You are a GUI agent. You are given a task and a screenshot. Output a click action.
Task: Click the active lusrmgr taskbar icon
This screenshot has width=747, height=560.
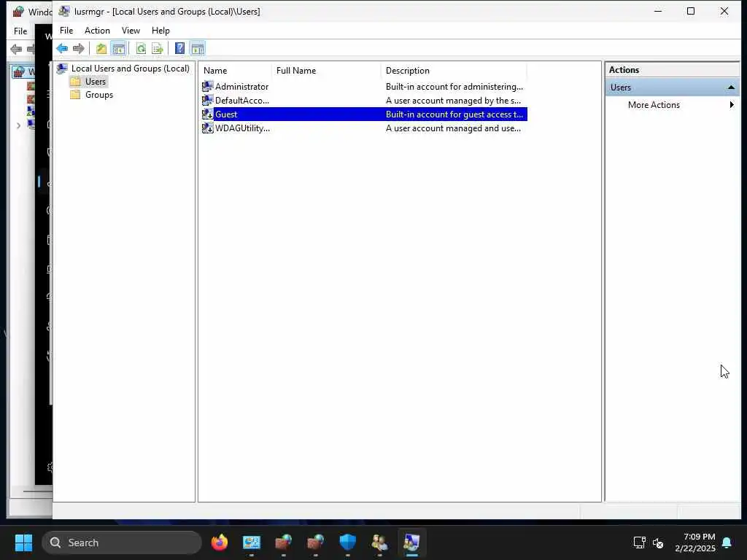pyautogui.click(x=411, y=542)
